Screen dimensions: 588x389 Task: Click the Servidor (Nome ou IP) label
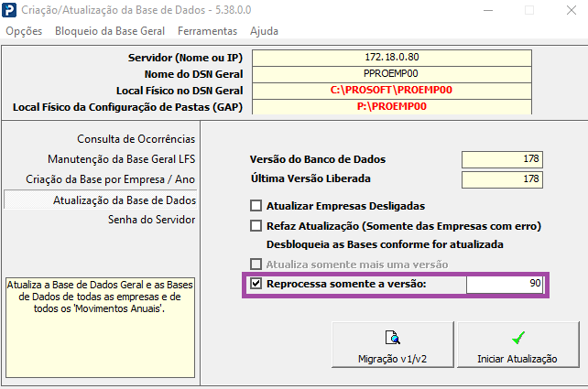tap(185, 58)
